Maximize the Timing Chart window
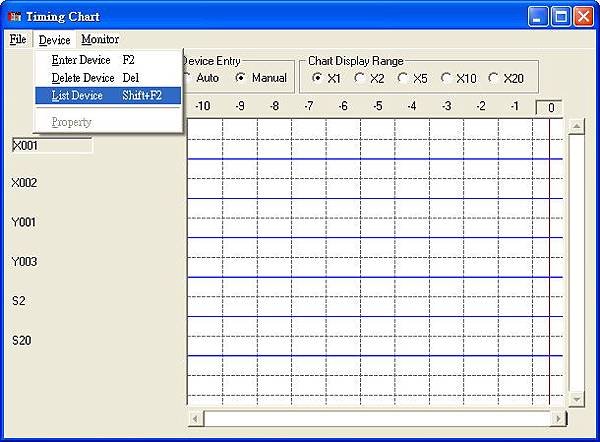Image resolution: width=600 pixels, height=442 pixels. coord(561,17)
